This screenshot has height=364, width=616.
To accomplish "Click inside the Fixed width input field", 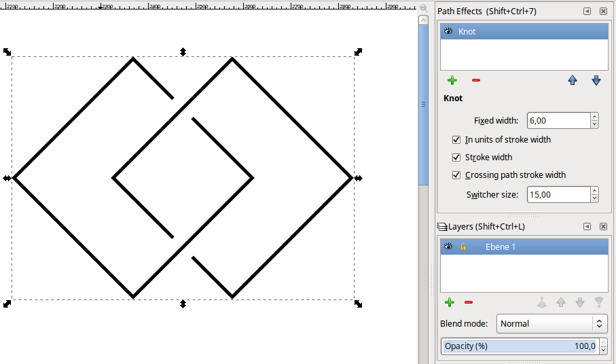I will click(557, 121).
